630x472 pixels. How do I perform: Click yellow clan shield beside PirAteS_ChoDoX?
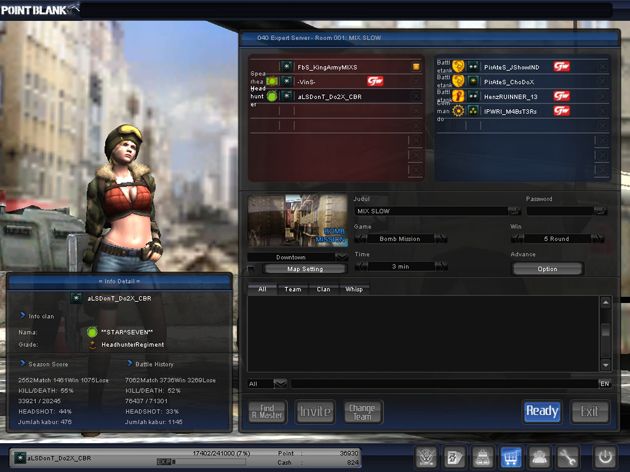click(x=458, y=82)
